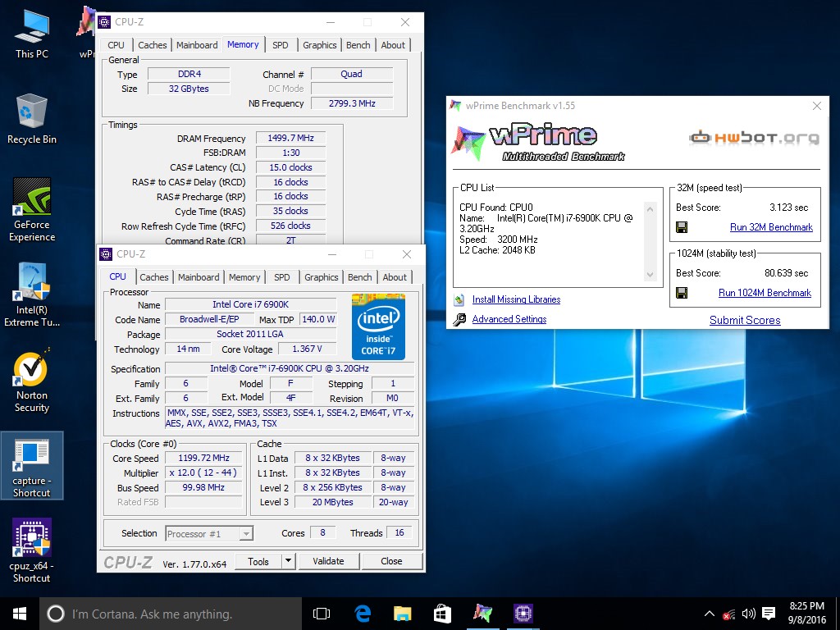Switch to wPrime taskbar icon

[x=482, y=614]
